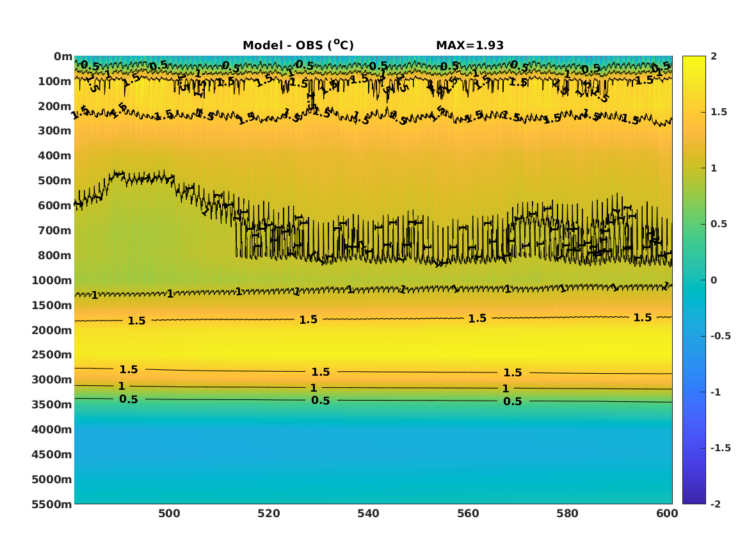The image size is (747, 560).
Task: Select the '700m' depth axis label
Action: point(55,230)
